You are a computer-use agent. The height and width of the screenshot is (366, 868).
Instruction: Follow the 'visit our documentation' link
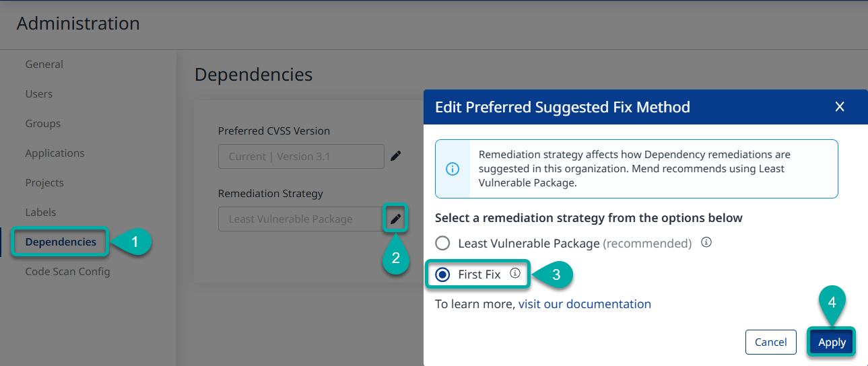(585, 304)
